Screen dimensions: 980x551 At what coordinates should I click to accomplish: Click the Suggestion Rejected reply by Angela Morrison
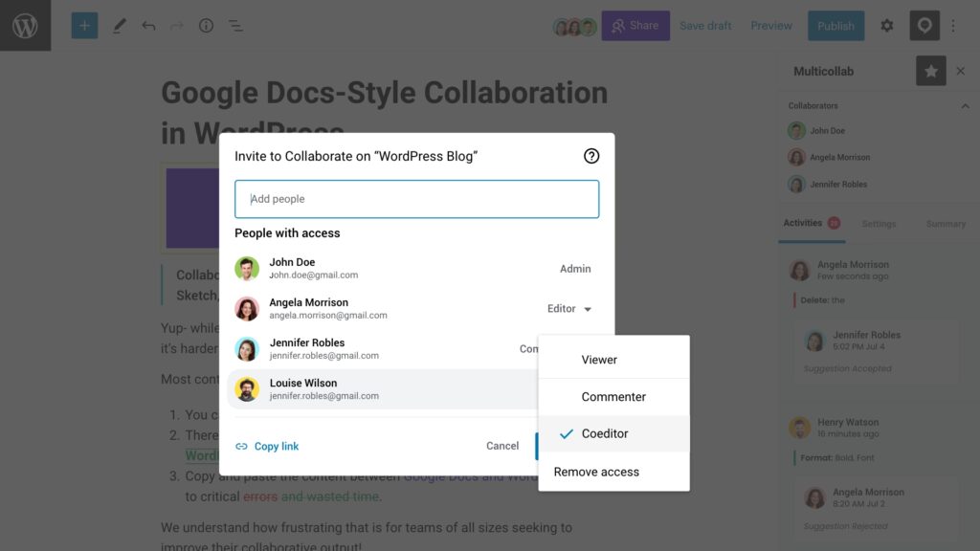876,509
